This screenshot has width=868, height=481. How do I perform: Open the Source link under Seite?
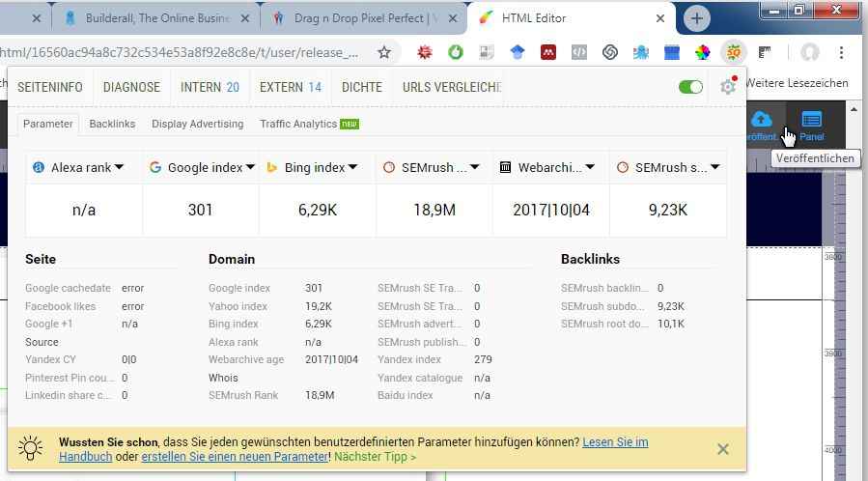click(x=42, y=342)
